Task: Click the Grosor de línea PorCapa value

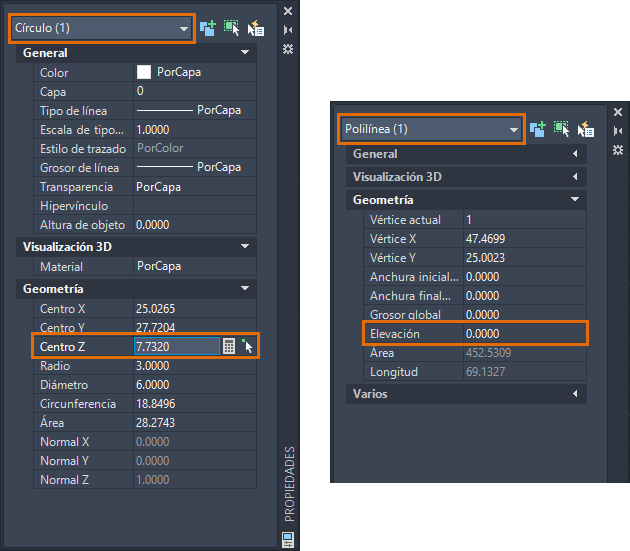Action: (195, 167)
